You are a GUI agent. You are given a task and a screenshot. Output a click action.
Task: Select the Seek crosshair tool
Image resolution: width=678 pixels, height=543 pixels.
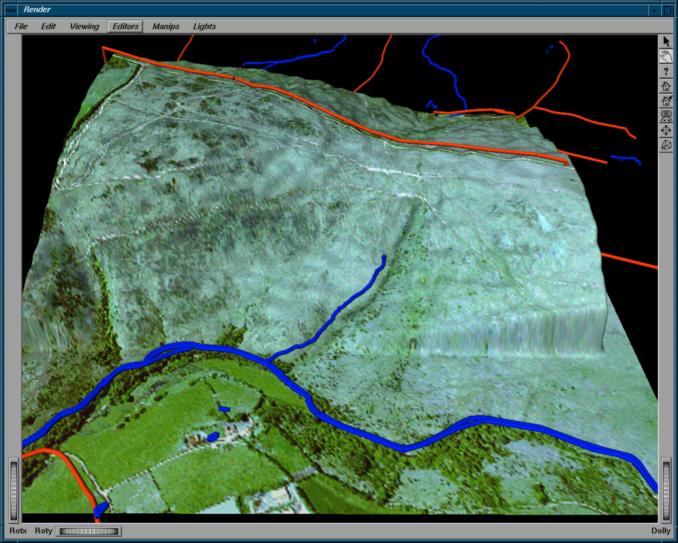(x=666, y=131)
